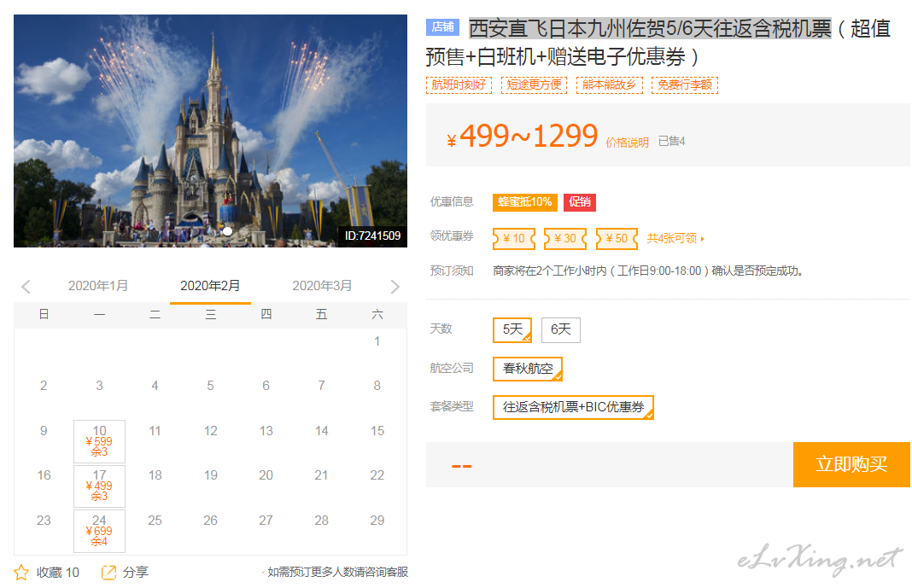Click the 熊本熊故乡 tag
The height and width of the screenshot is (588, 912).
(x=610, y=84)
